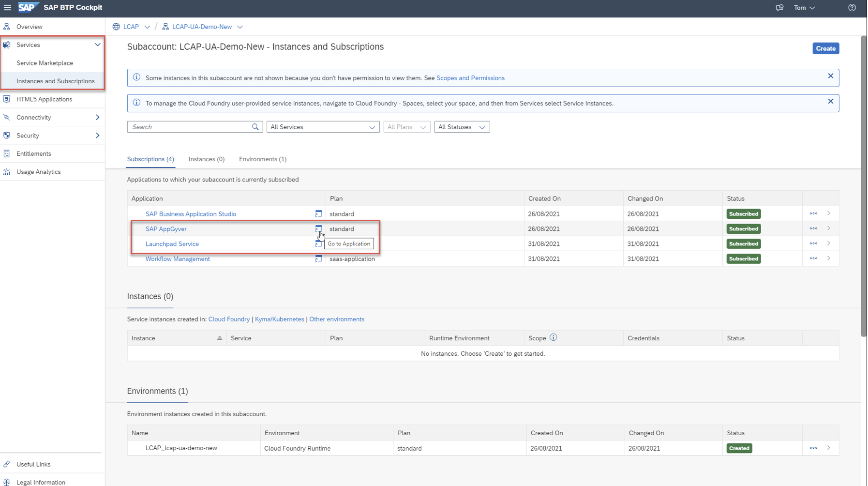The width and height of the screenshot is (868, 486).
Task: Go to SAP AppGyver application icon
Action: click(318, 228)
